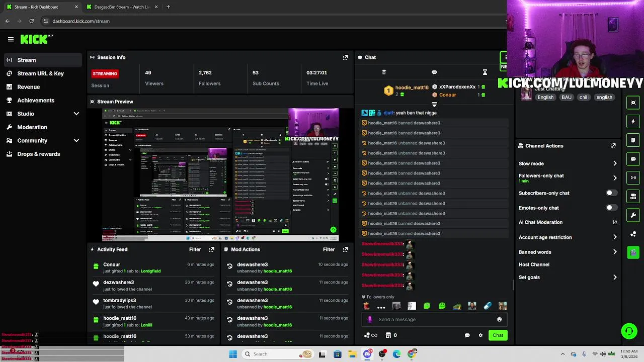Expand the Community sidebar section
Image resolution: width=644 pixels, height=362 pixels.
pos(76,141)
